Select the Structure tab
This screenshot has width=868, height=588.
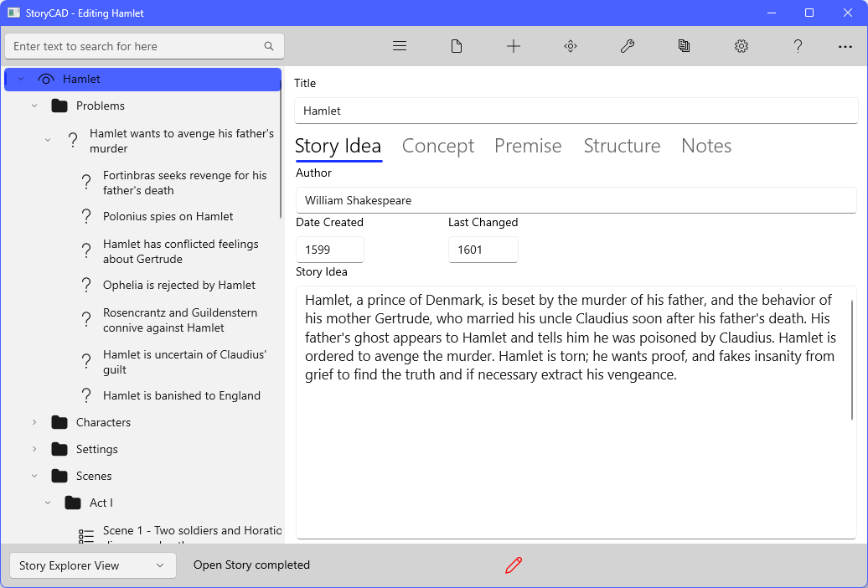(622, 146)
